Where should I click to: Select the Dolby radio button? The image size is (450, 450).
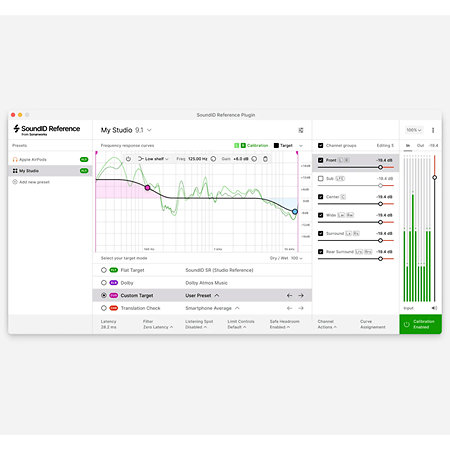(x=104, y=283)
